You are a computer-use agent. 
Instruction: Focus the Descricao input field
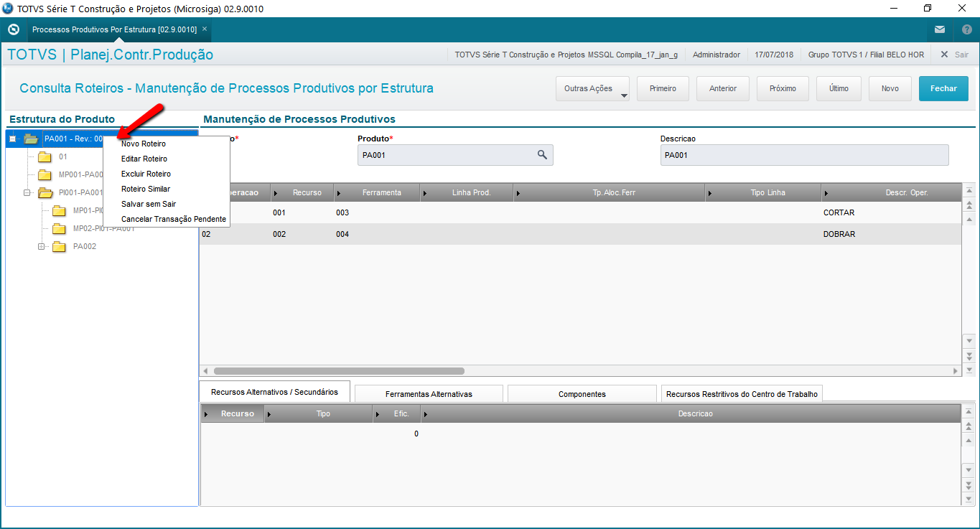pos(805,155)
